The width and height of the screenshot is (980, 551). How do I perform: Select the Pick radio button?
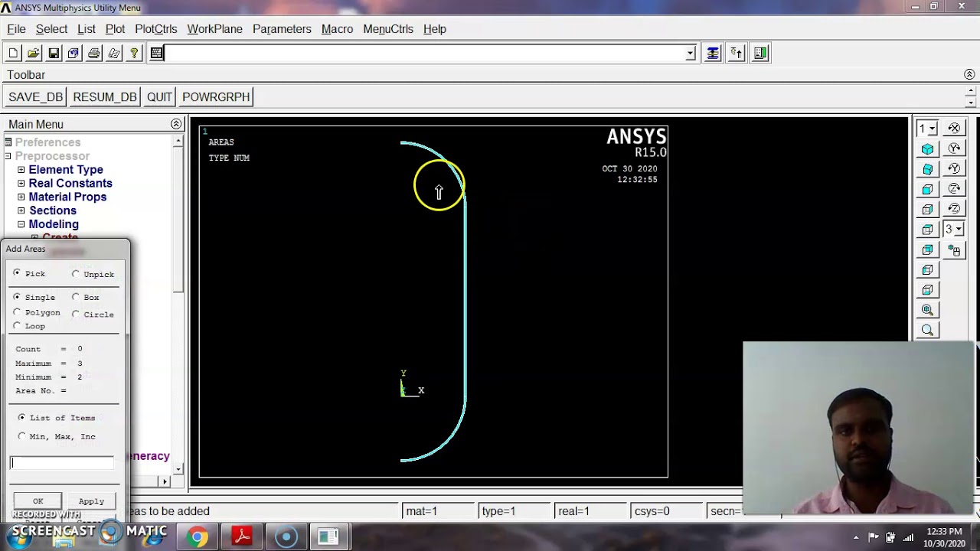pyautogui.click(x=17, y=273)
